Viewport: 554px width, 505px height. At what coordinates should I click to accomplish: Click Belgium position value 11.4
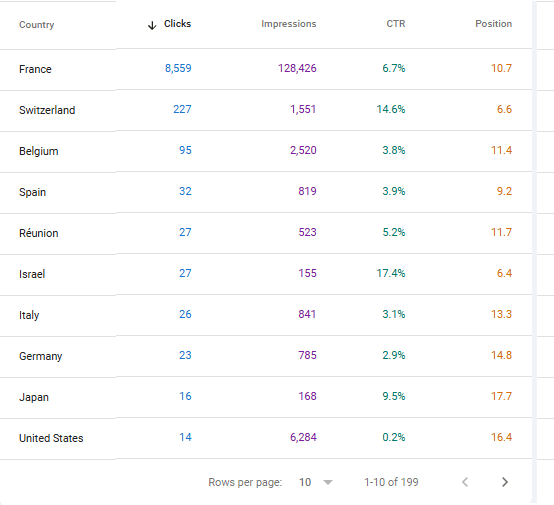pos(501,150)
